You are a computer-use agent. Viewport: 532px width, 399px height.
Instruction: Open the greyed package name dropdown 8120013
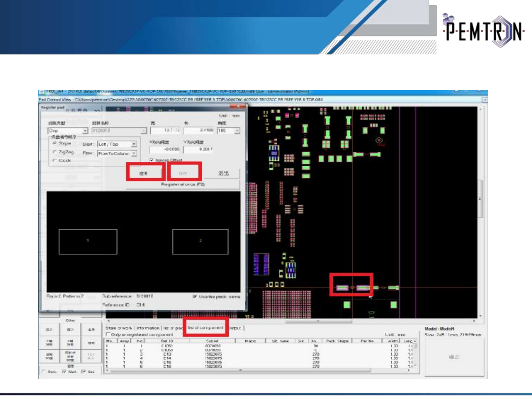tap(119, 131)
